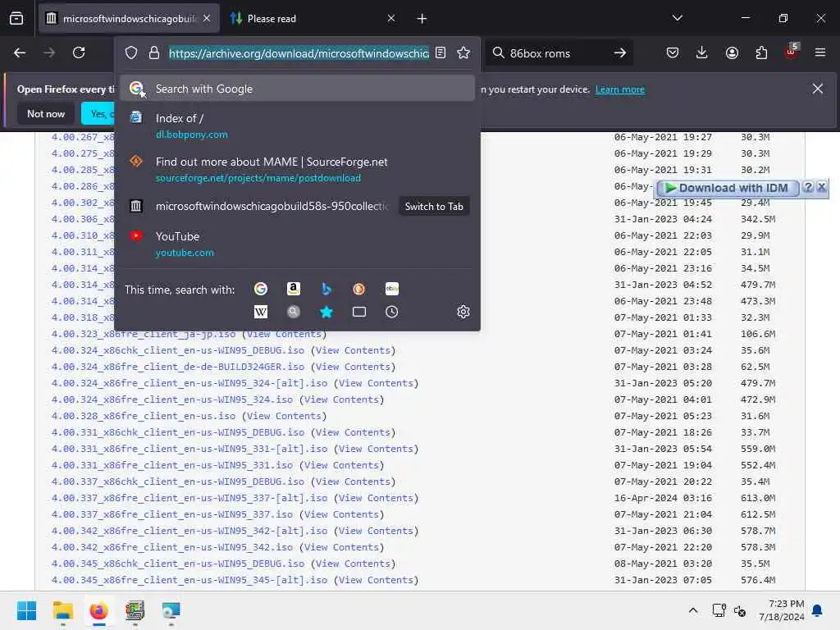Select Find out more about MAME suggestion
840x630 pixels.
click(297, 169)
